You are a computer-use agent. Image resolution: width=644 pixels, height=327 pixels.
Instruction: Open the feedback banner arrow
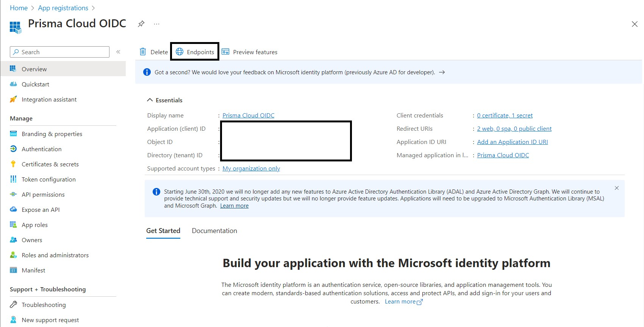[442, 72]
